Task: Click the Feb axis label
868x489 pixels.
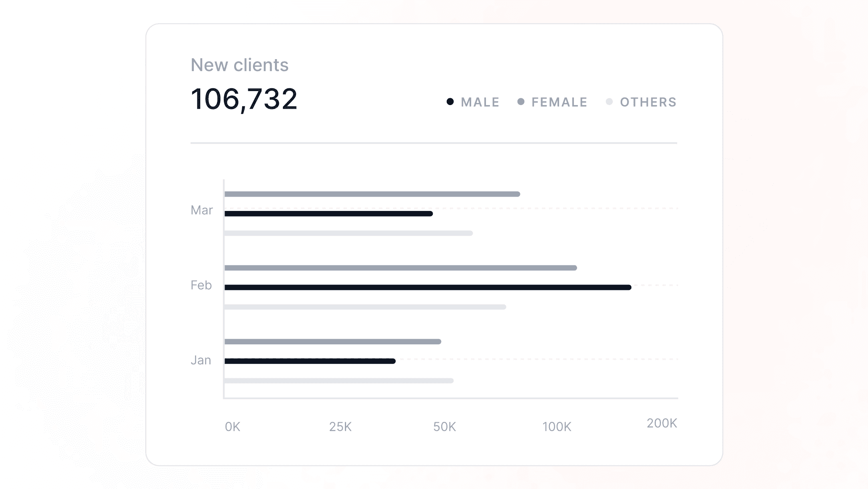Action: [x=201, y=285]
